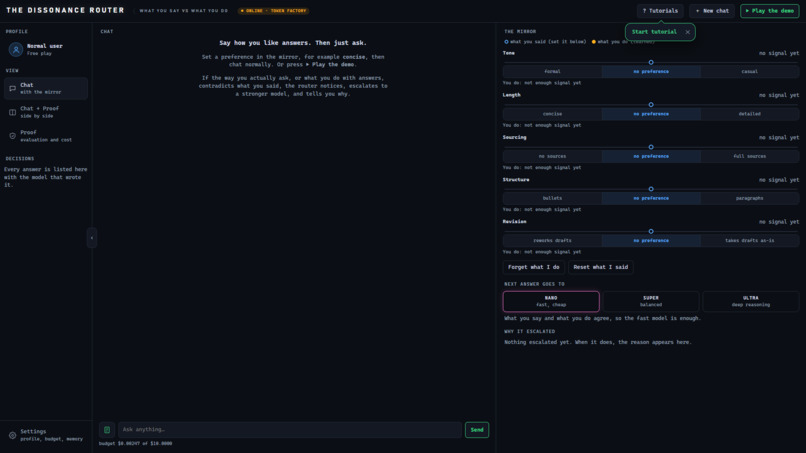Set Length preference to concise
This screenshot has height=453, width=806.
(552, 114)
